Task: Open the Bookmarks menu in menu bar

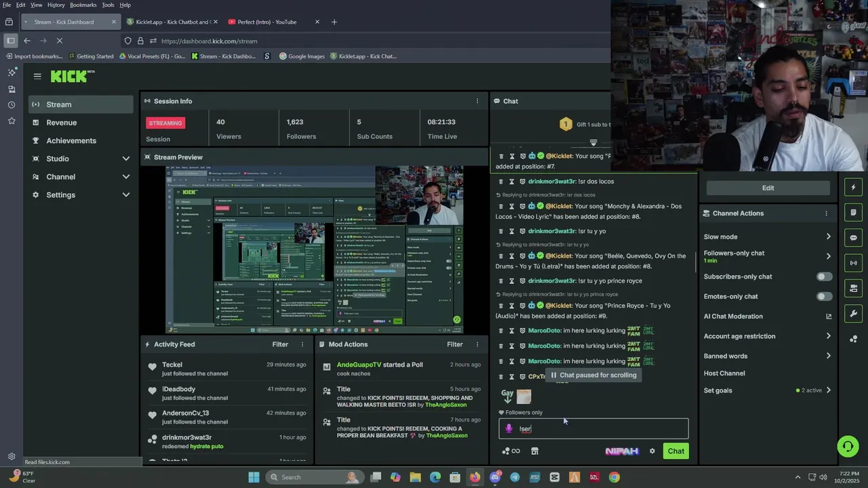Action: click(83, 5)
